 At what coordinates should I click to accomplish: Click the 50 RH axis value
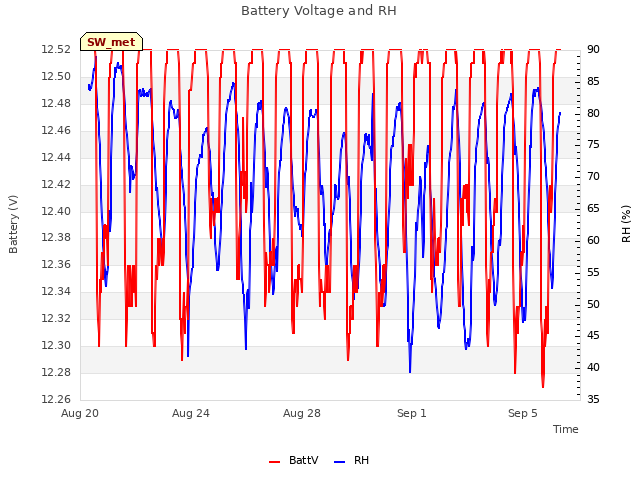tap(593, 304)
